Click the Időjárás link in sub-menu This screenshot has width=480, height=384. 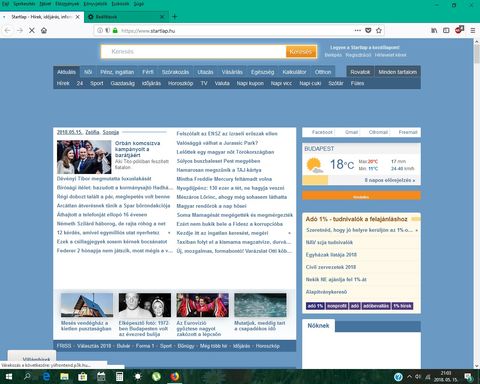click(151, 83)
